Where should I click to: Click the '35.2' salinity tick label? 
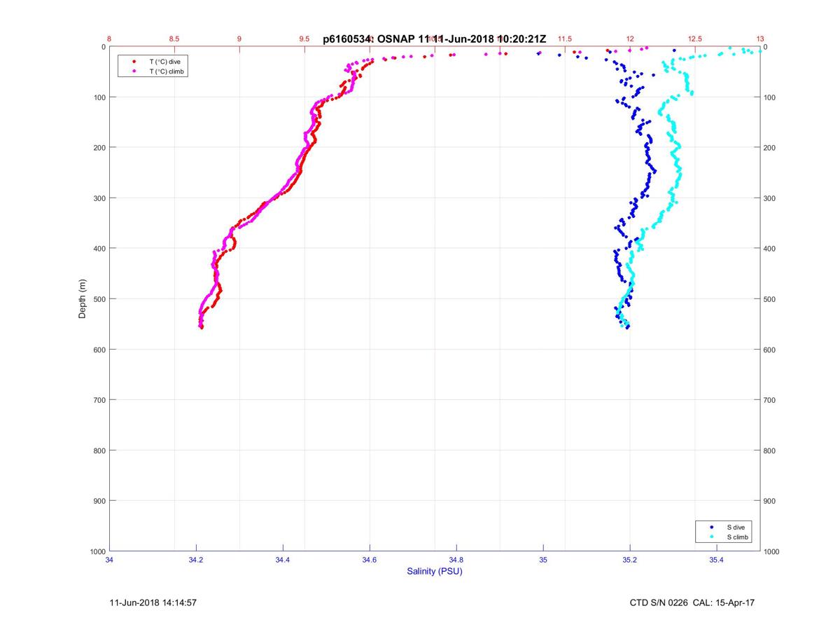tap(630, 560)
